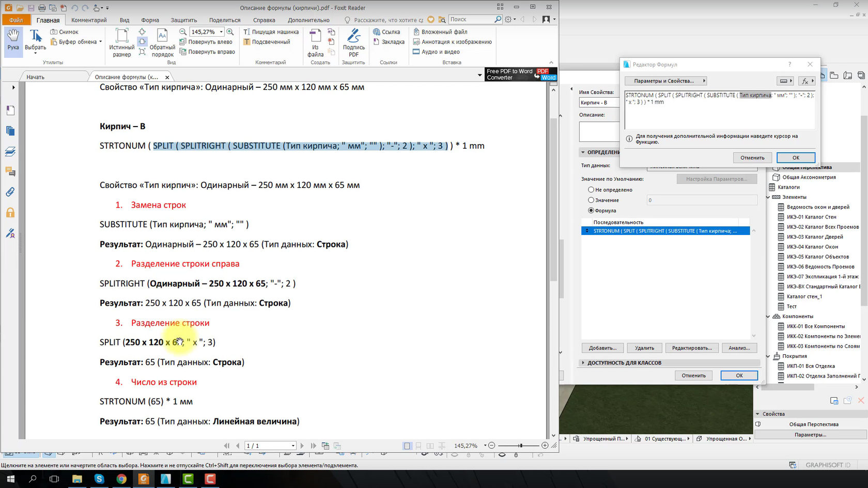This screenshot has width=868, height=488.
Task: Open 'Параметры и Свойства...' dropdown in formula editor
Action: [665, 81]
